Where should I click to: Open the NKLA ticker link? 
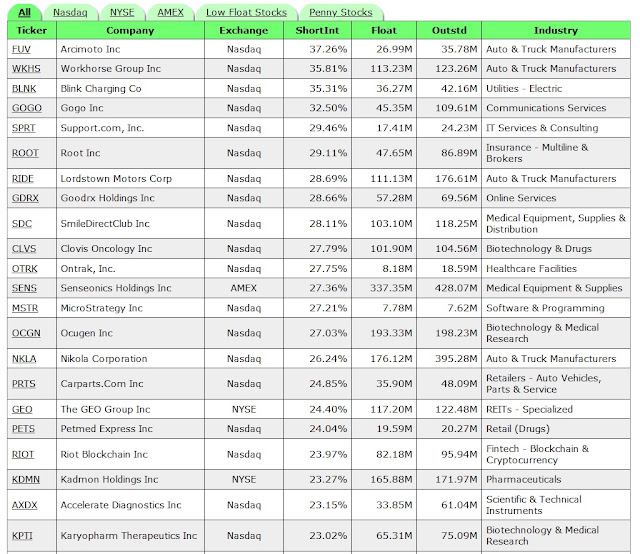[24, 359]
